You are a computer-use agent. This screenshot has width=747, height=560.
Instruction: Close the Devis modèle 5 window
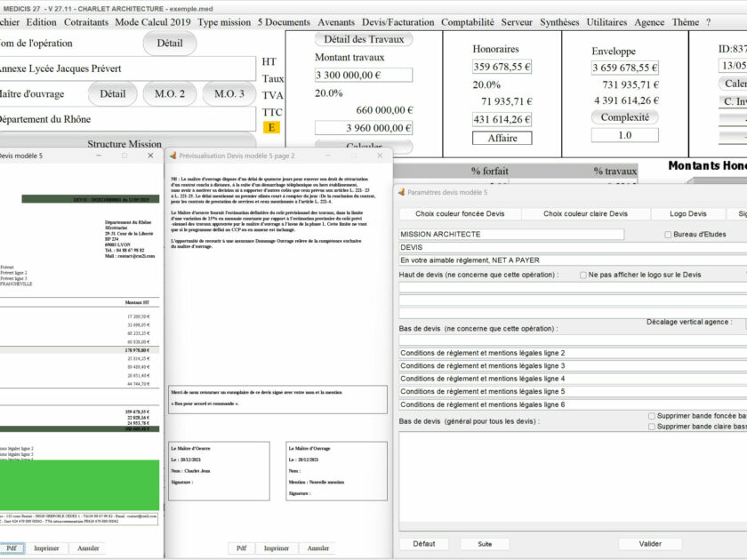(x=150, y=156)
